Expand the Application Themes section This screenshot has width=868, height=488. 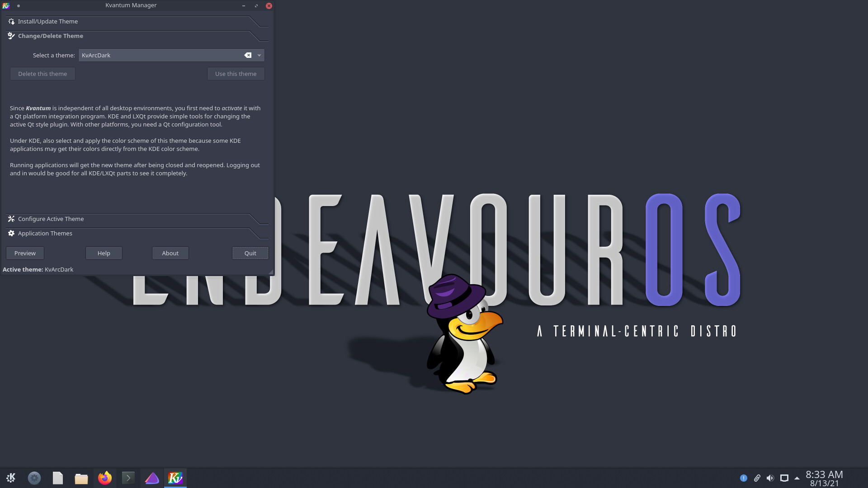pos(45,233)
